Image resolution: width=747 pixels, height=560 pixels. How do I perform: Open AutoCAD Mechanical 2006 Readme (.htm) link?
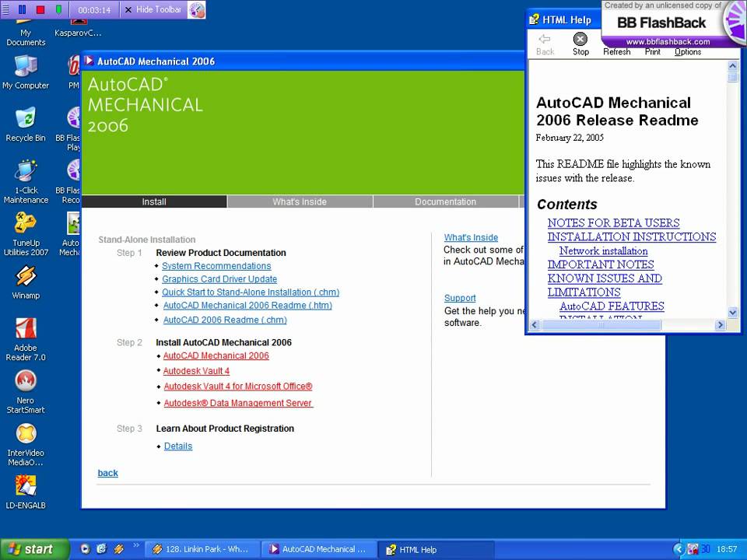coord(247,305)
